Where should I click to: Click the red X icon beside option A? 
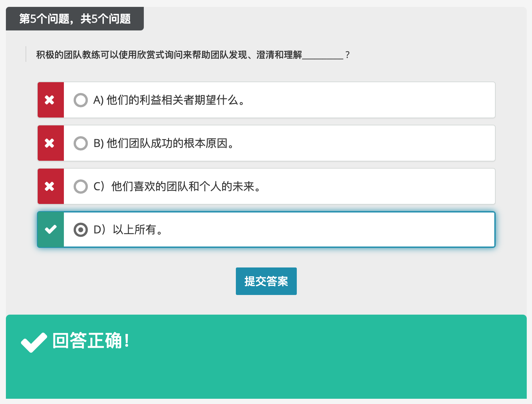(50, 100)
